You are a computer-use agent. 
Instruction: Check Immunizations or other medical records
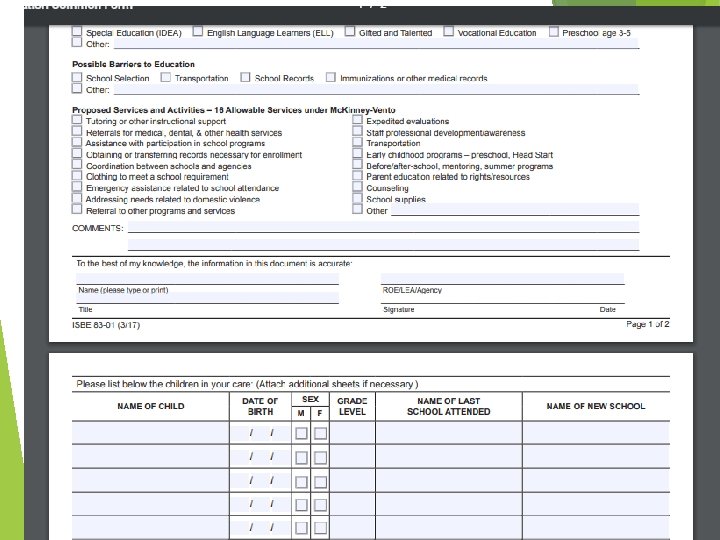pyautogui.click(x=331, y=77)
